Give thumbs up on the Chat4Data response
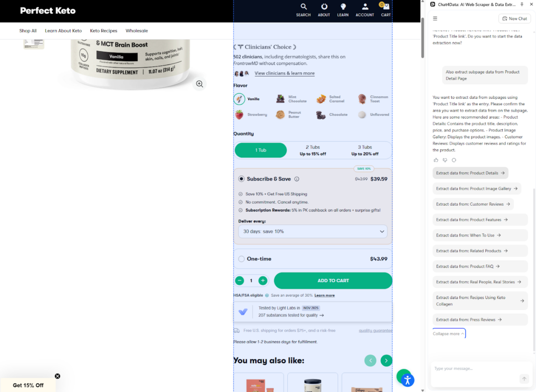This screenshot has height=392, width=536. click(435, 160)
